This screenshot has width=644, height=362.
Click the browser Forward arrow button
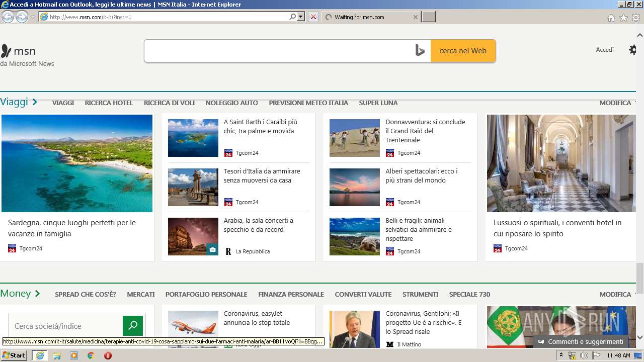(22, 17)
